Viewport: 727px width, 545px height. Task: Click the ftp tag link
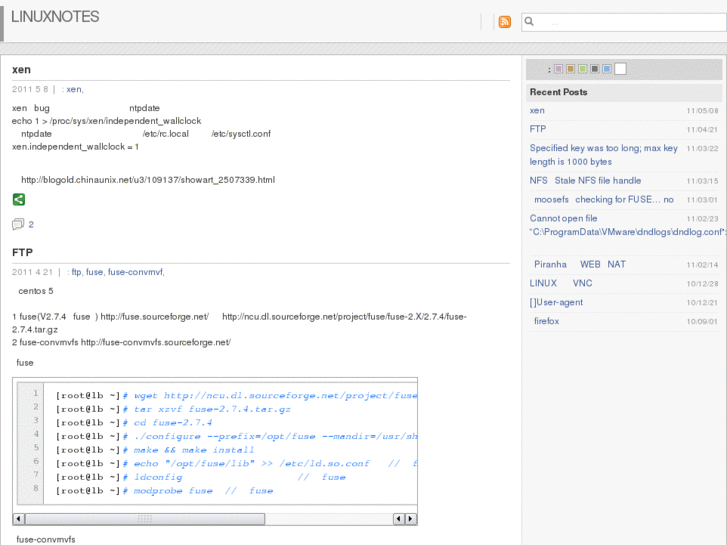pos(76,272)
